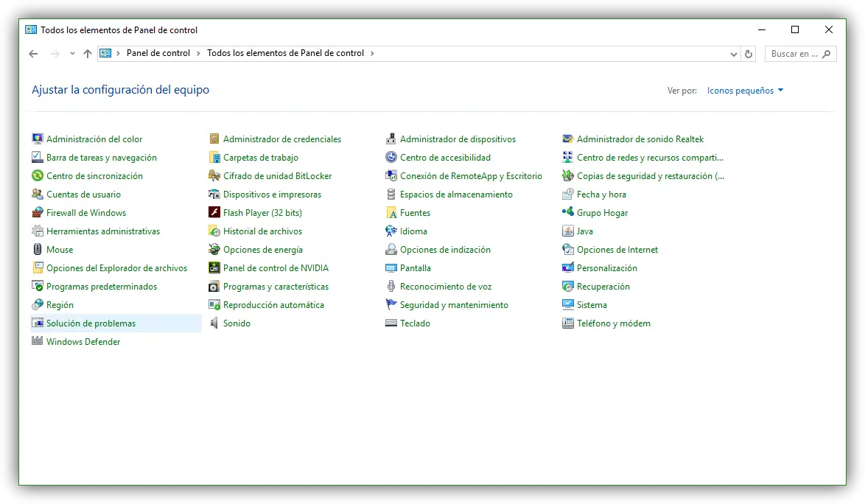The width and height of the screenshot is (865, 504).
Task: Open the Administrador de dispositivos icon
Action: point(391,139)
